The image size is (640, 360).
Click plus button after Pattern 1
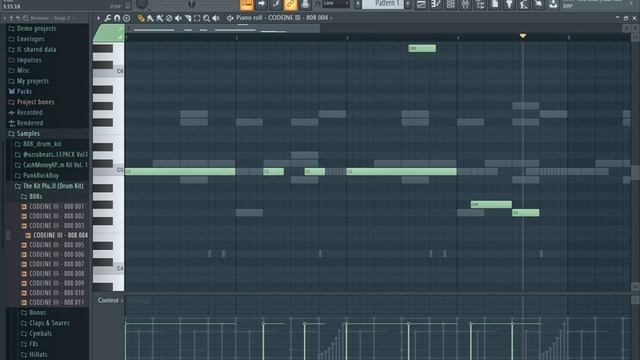[407, 4]
